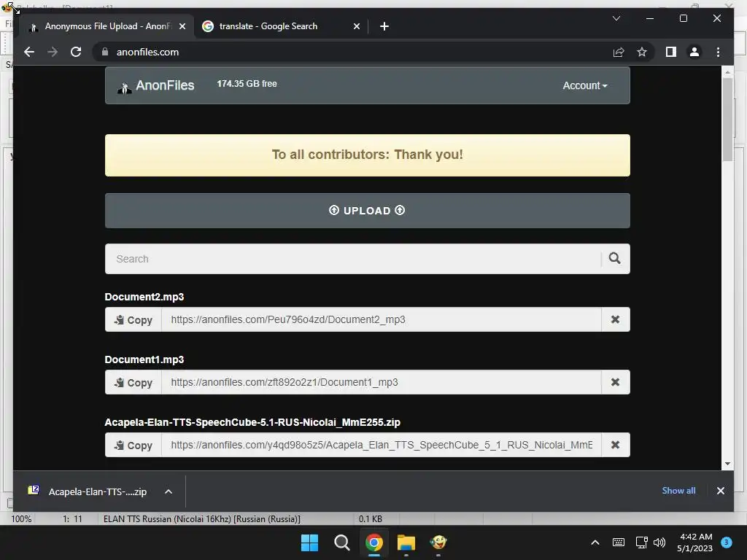This screenshot has height=560, width=747.
Task: Show hidden system tray icons
Action: [595, 542]
